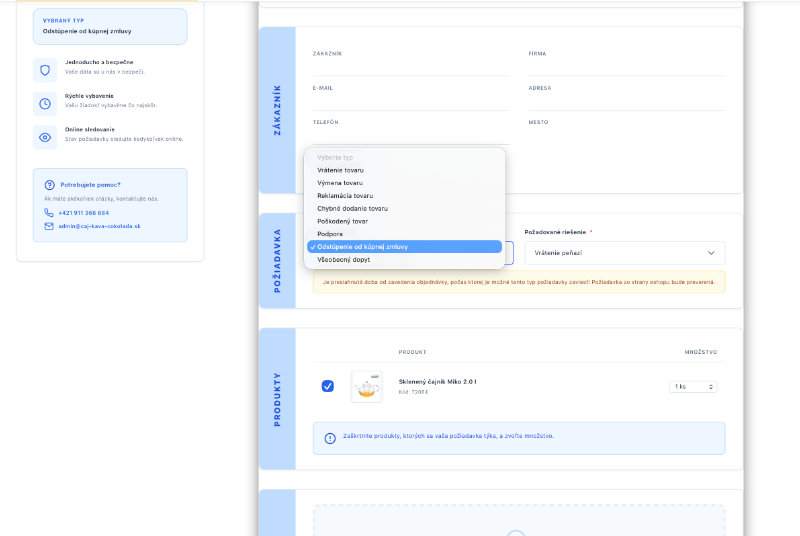Click the eye icon beside Online sledovanie
Viewport: 800px width, 536px height.
pos(45,137)
